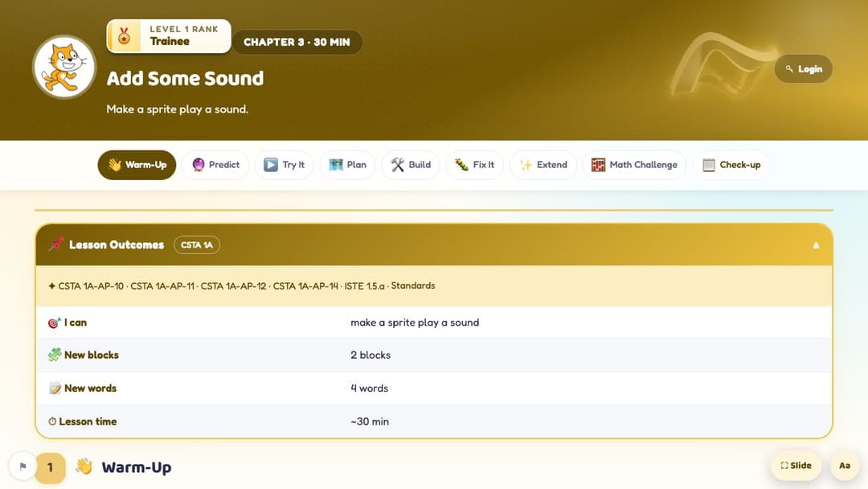The height and width of the screenshot is (489, 868).
Task: Click the Chapter 3 · 30 min pill
Action: 297,42
